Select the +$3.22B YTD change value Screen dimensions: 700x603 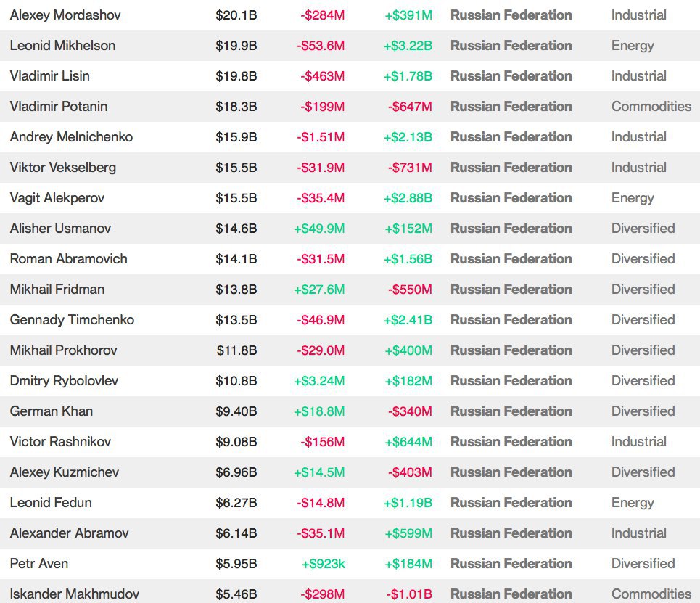point(408,46)
